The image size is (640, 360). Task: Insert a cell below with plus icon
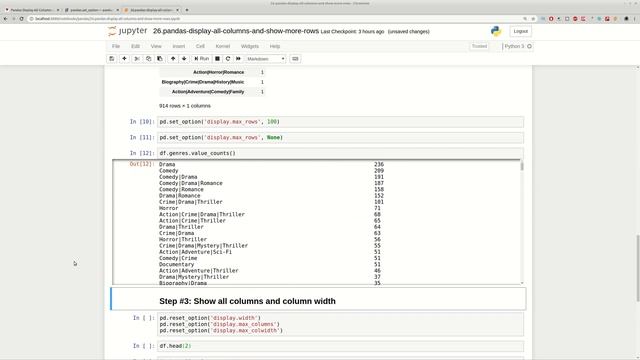pyautogui.click(x=124, y=59)
